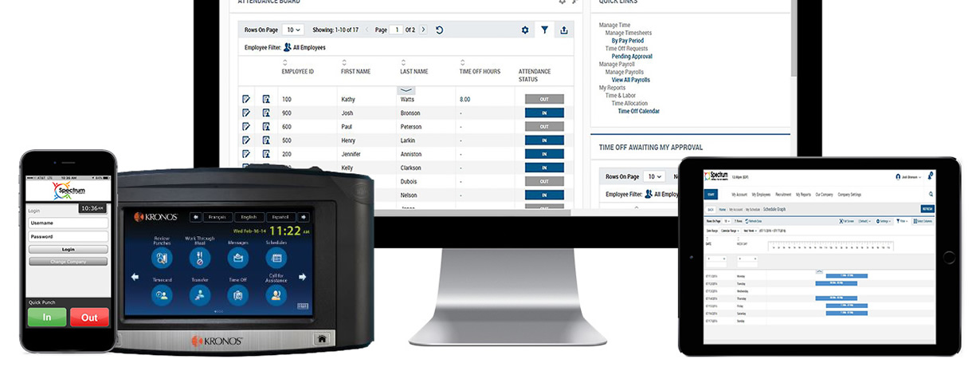The height and width of the screenshot is (367, 980).
Task: Click the edit icon in Paul Peterson row
Action: coord(246,127)
